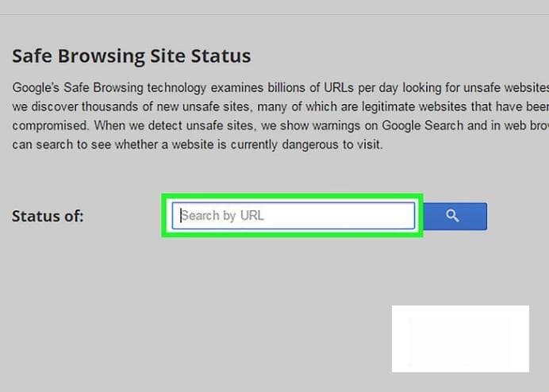This screenshot has width=549, height=392.
Task: Click the right edge of the blue search button
Action: point(484,216)
